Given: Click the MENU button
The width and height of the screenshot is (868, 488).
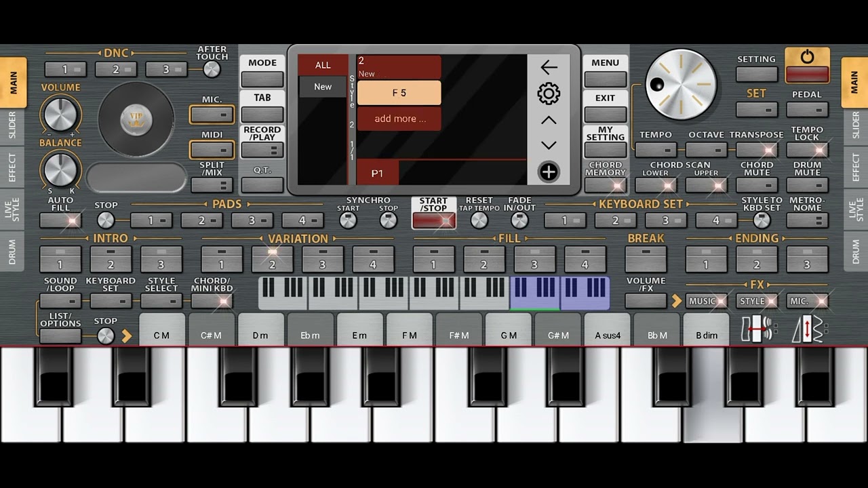Looking at the screenshot, I should coord(606,79).
